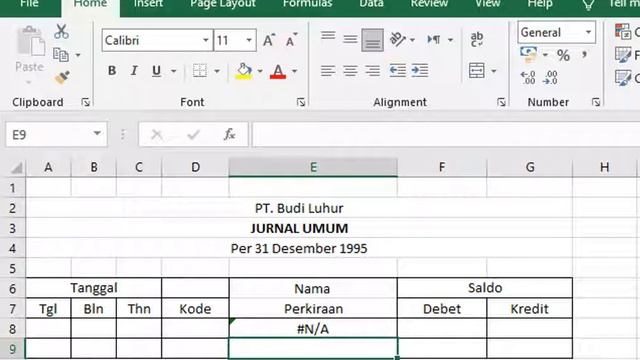Click inside the formula bar field

pyautogui.click(x=446, y=134)
